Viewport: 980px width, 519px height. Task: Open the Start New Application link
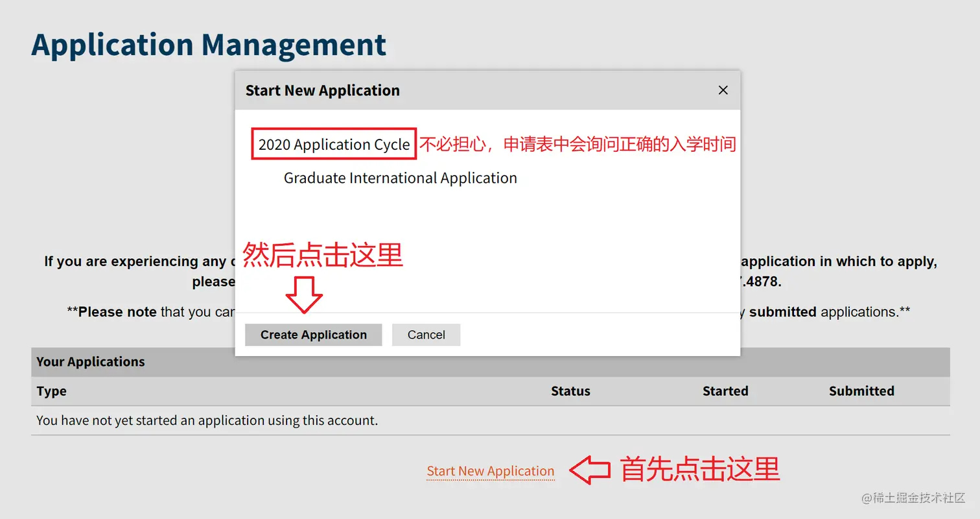491,471
